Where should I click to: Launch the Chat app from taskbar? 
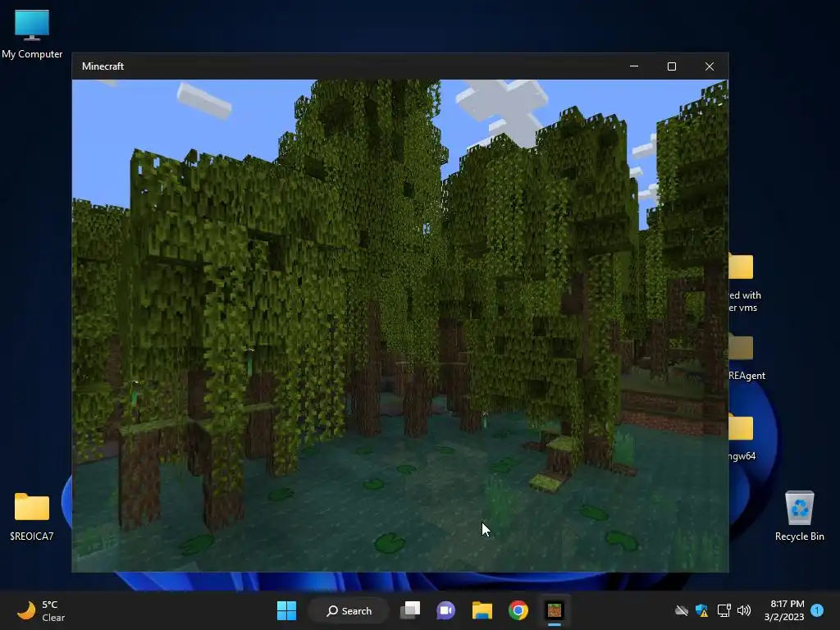point(445,610)
